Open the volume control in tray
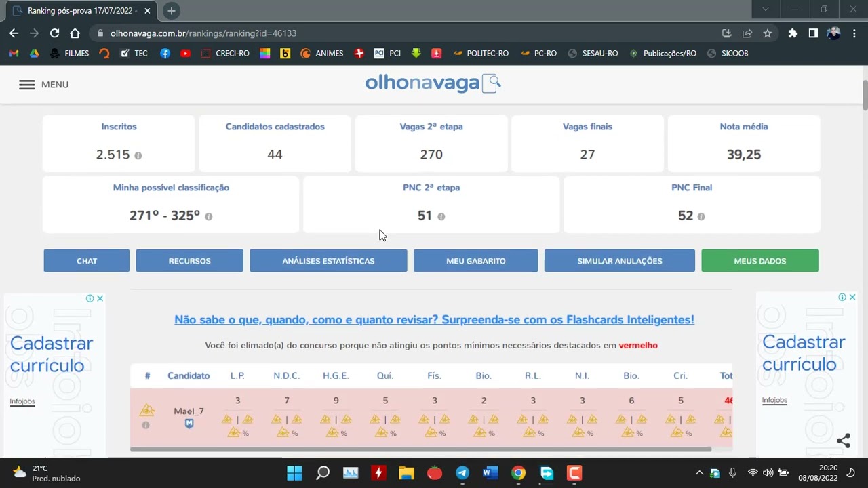 tap(768, 472)
